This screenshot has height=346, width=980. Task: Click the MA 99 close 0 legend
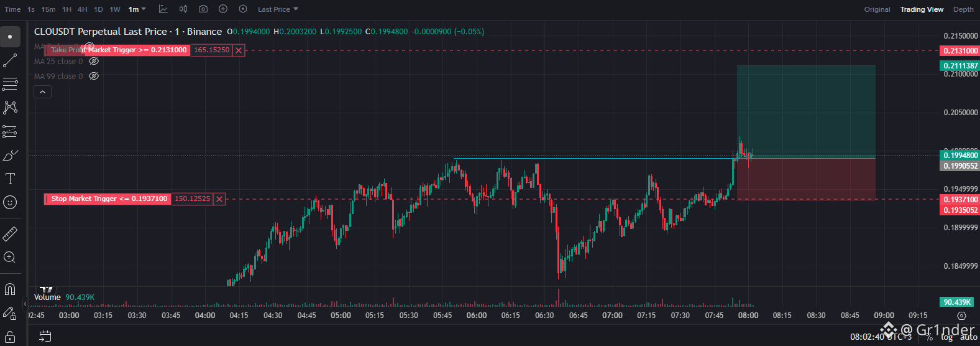tap(58, 77)
